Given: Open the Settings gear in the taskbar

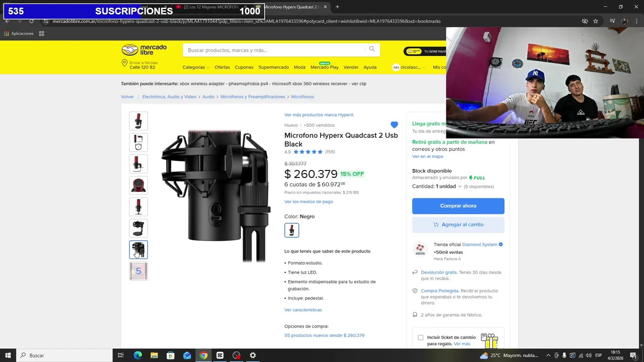Looking at the screenshot, I should (253, 355).
